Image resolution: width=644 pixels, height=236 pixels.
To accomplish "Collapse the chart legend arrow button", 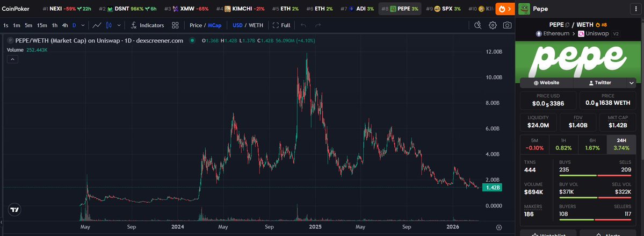I will [x=12, y=60].
